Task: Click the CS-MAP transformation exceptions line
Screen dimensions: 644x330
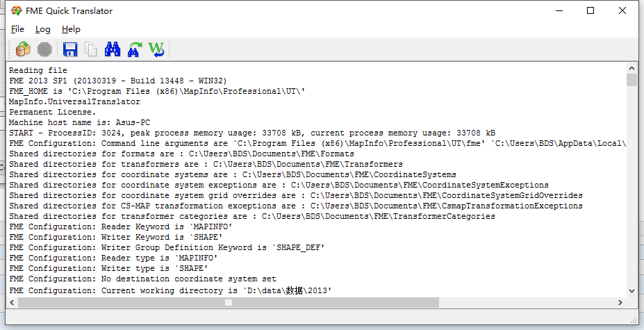Action: tap(296, 206)
